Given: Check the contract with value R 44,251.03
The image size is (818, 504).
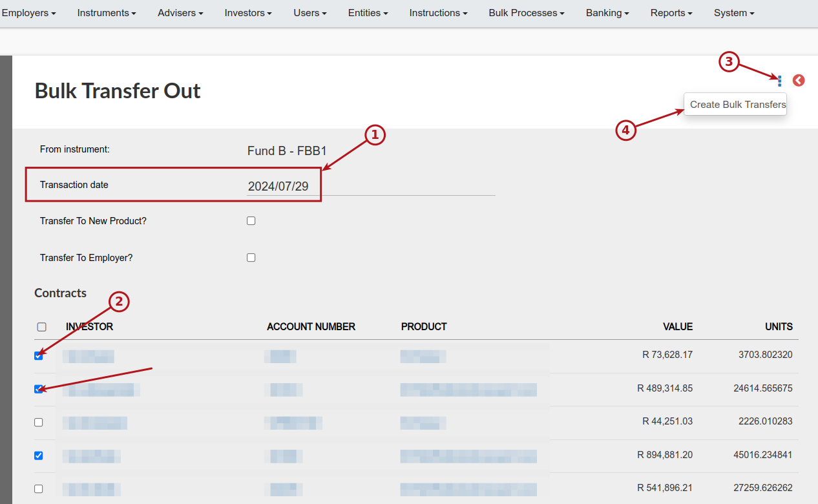Looking at the screenshot, I should pos(39,422).
